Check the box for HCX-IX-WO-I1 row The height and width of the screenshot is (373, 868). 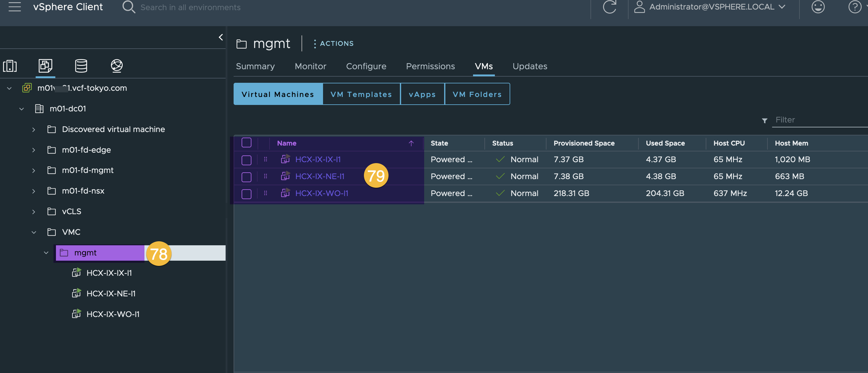click(246, 194)
